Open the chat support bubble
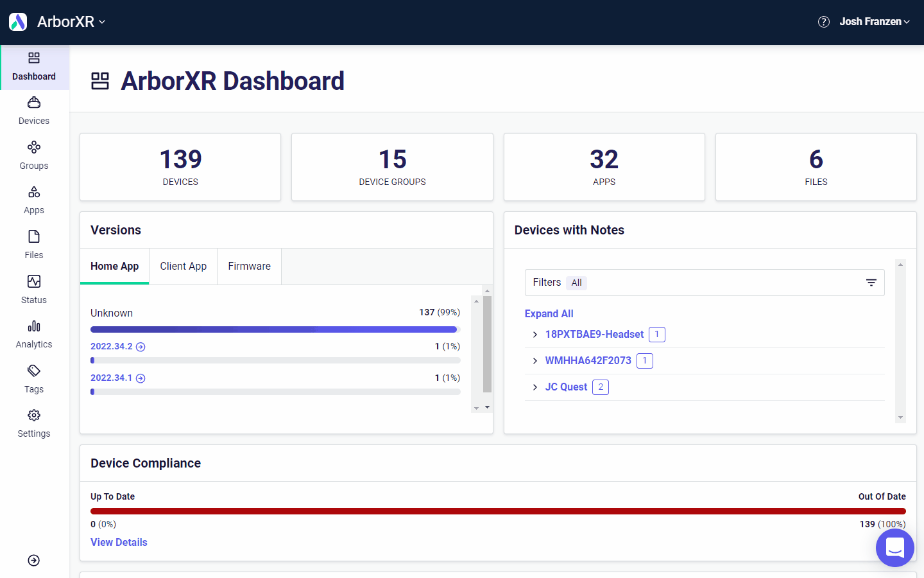This screenshot has height=578, width=924. (x=895, y=548)
